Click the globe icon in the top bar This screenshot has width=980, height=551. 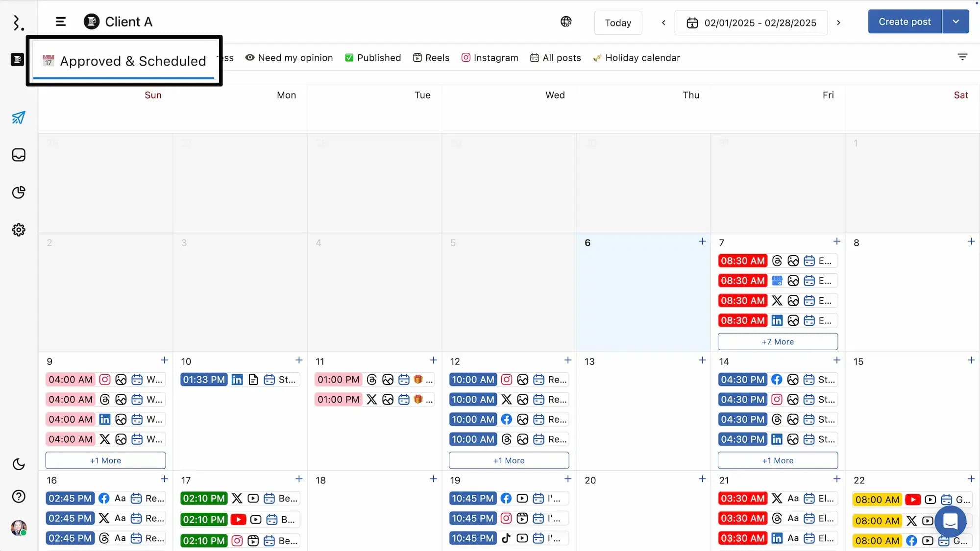click(566, 22)
